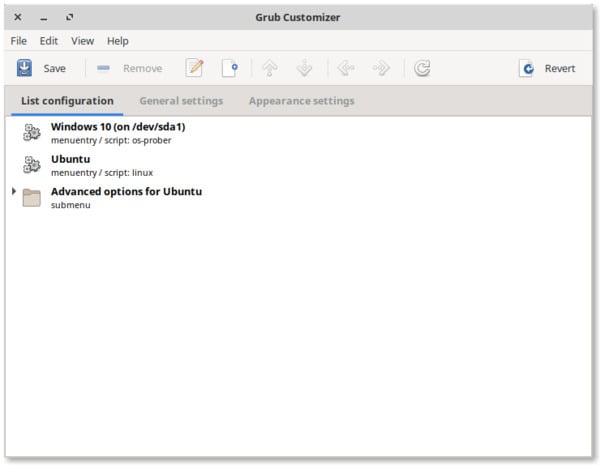Switch to the List configuration tab

67,101
